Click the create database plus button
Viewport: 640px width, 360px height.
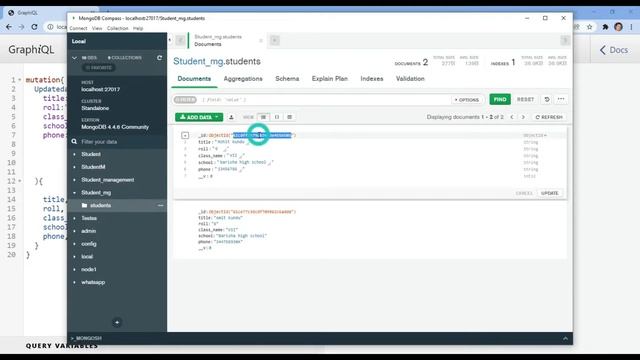click(117, 322)
